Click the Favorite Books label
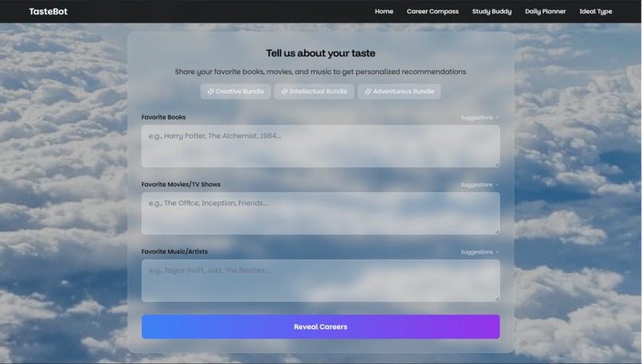The width and height of the screenshot is (642, 364). (x=163, y=117)
